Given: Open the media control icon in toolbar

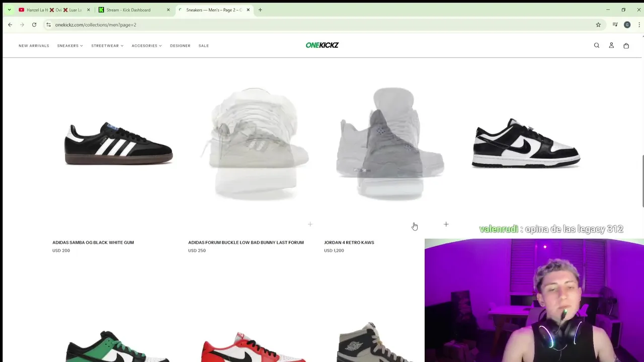Looking at the screenshot, I should tap(615, 25).
